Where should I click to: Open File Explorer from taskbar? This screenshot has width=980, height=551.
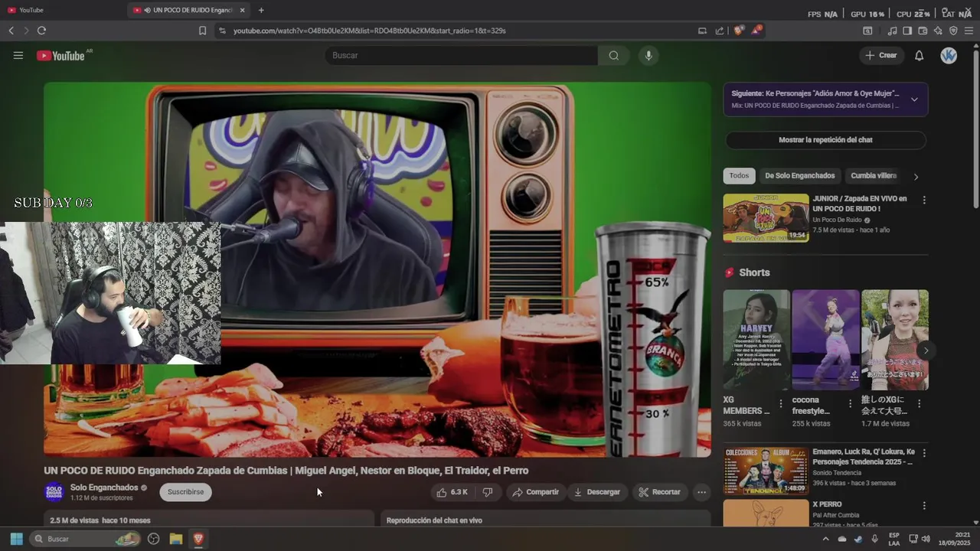point(175,539)
